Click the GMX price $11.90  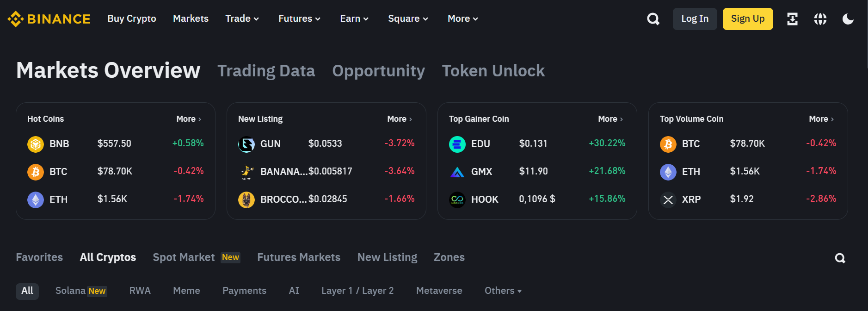tap(533, 171)
